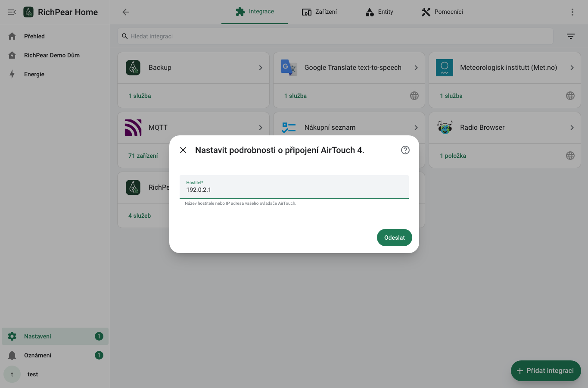Switch to the Zařízení tab
Viewport: 588px width, 388px height.
coord(319,12)
